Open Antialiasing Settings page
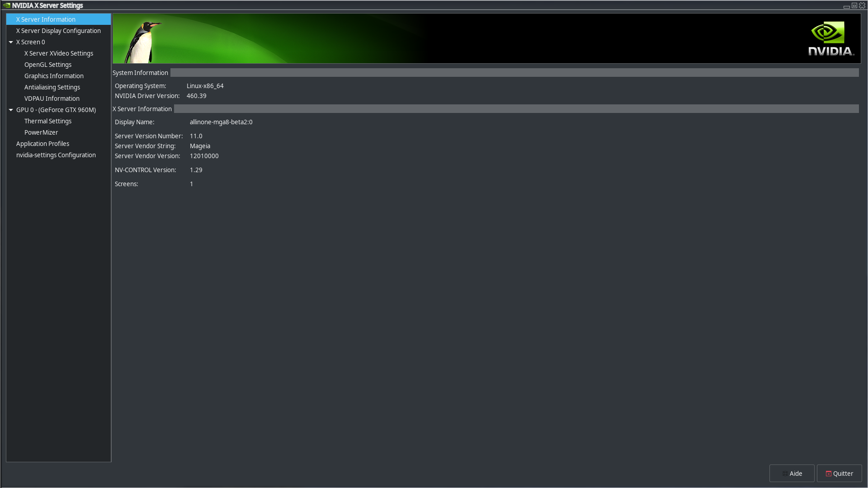This screenshot has height=488, width=868. point(52,87)
